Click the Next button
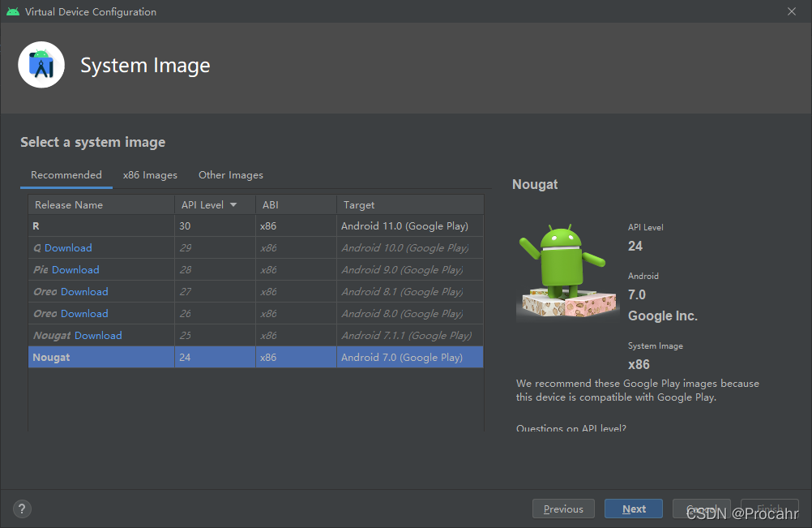Viewport: 812px width, 528px height. pyautogui.click(x=634, y=509)
